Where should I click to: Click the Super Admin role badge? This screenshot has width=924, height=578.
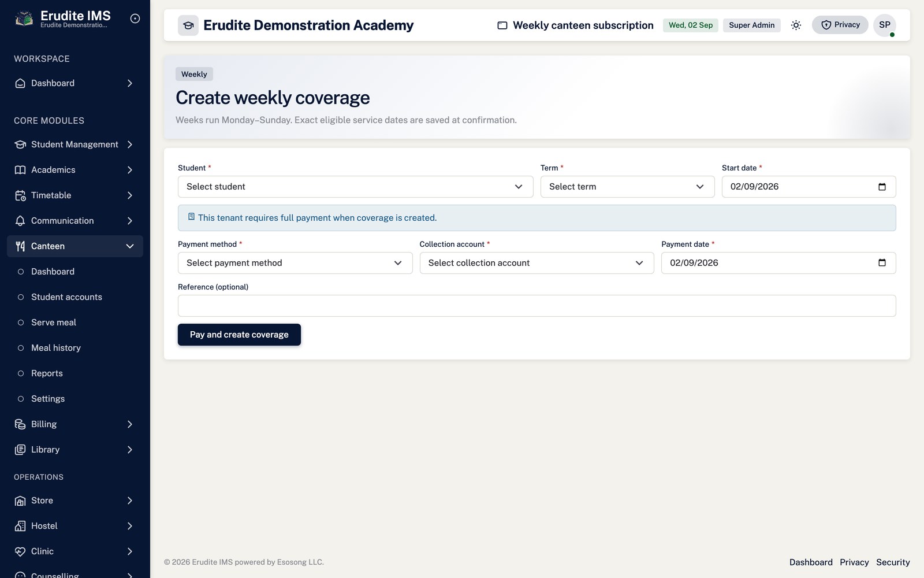click(x=751, y=25)
